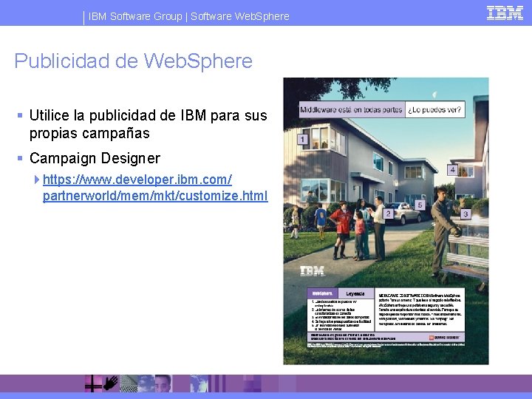This screenshot has height=399, width=532.
Task: Click the triangle bullet before the URL
Action: tap(37, 180)
